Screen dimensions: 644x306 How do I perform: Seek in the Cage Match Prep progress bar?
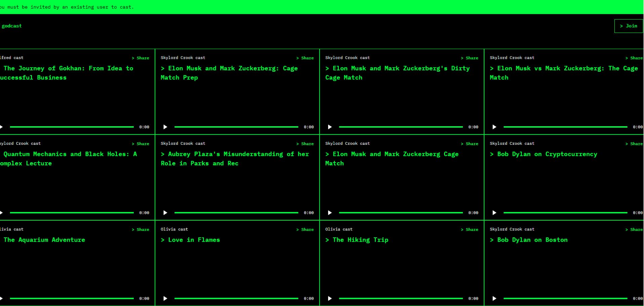click(236, 127)
